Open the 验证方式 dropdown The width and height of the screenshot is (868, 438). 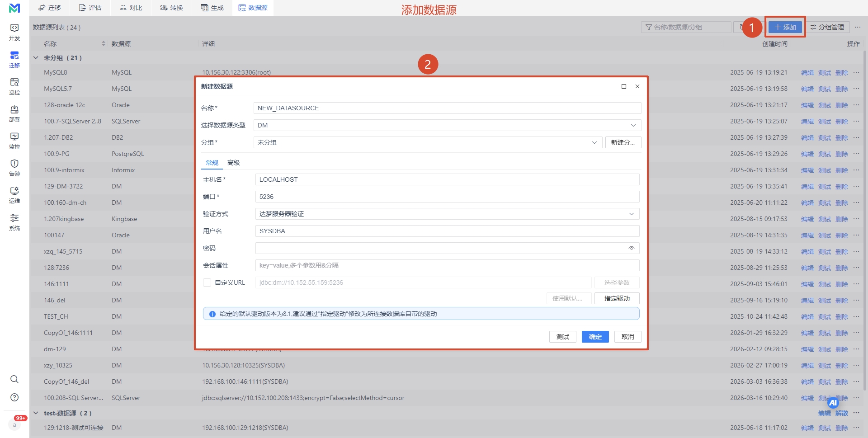click(447, 214)
